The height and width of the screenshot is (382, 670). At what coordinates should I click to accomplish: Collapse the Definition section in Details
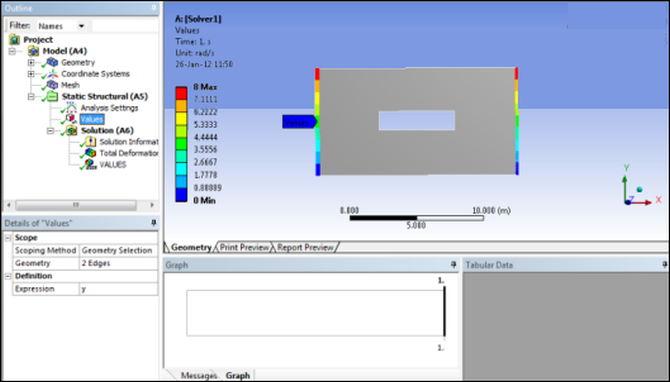point(8,276)
